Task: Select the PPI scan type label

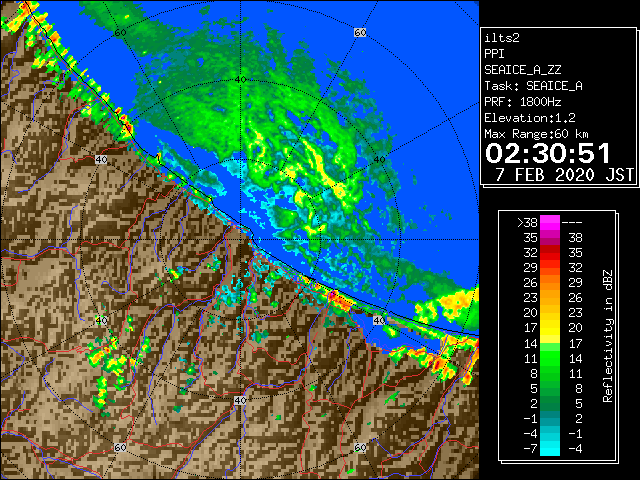Action: [x=494, y=54]
